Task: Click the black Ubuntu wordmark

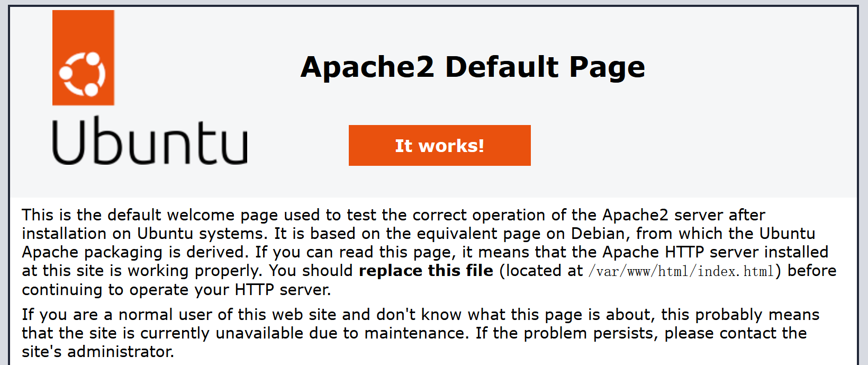Action: pyautogui.click(x=150, y=140)
